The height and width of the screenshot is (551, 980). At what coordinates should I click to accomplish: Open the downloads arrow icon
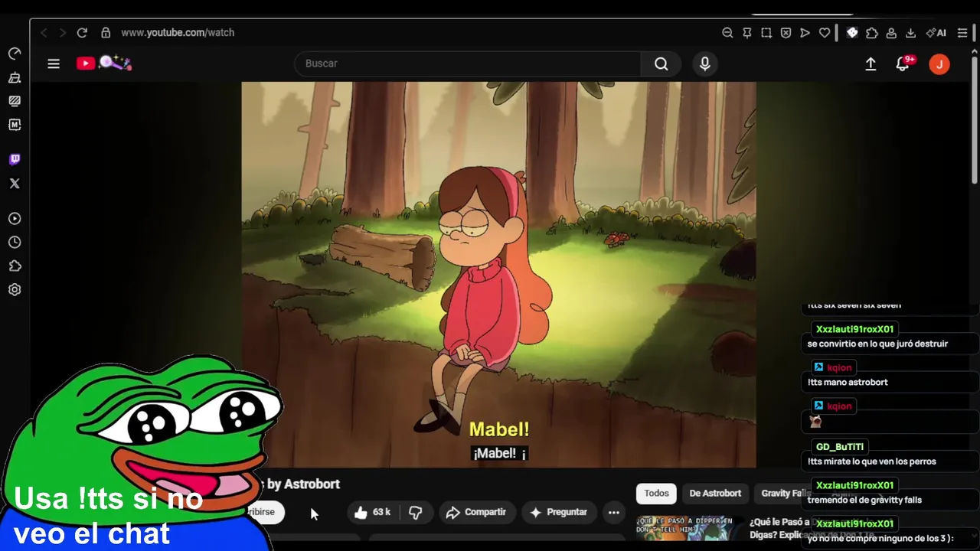tap(910, 33)
